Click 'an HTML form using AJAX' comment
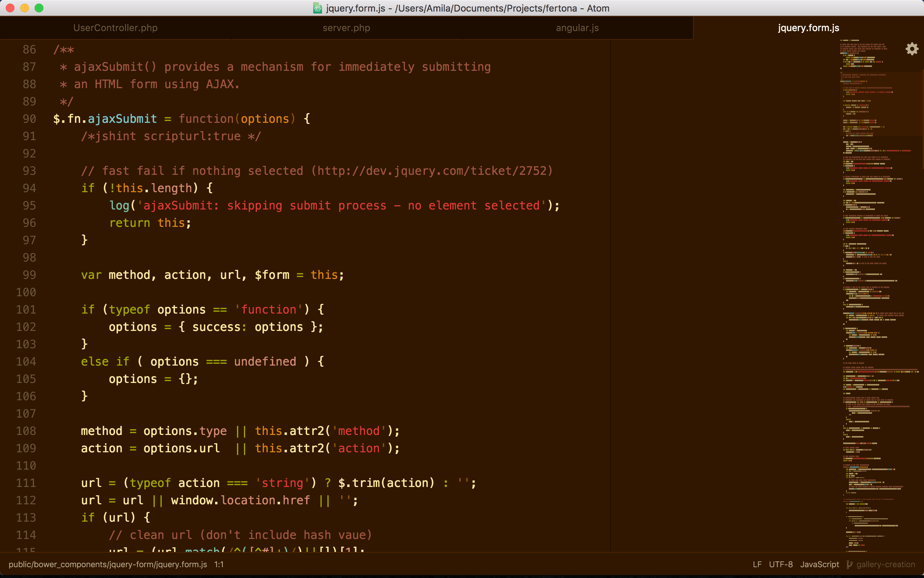This screenshot has height=578, width=924. (x=157, y=84)
